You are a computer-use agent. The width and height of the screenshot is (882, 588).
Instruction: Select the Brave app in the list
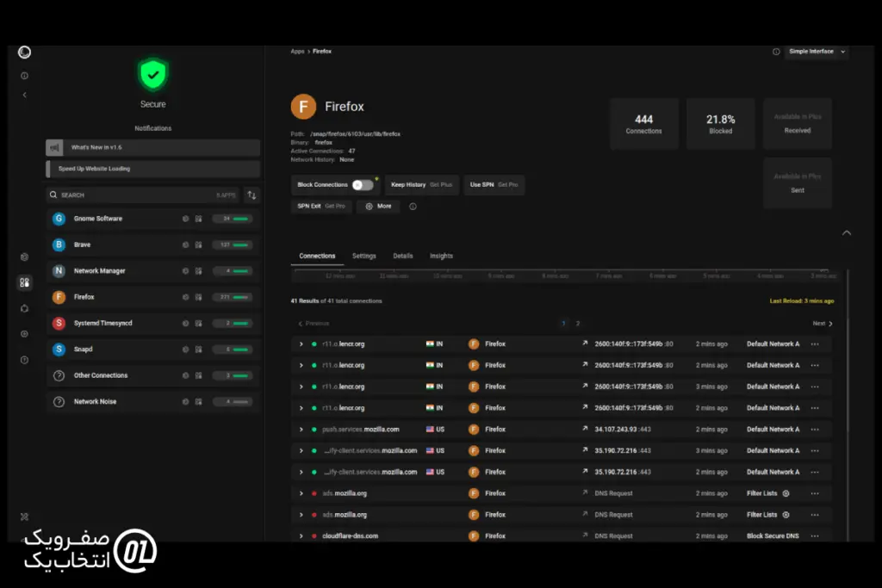click(x=152, y=244)
